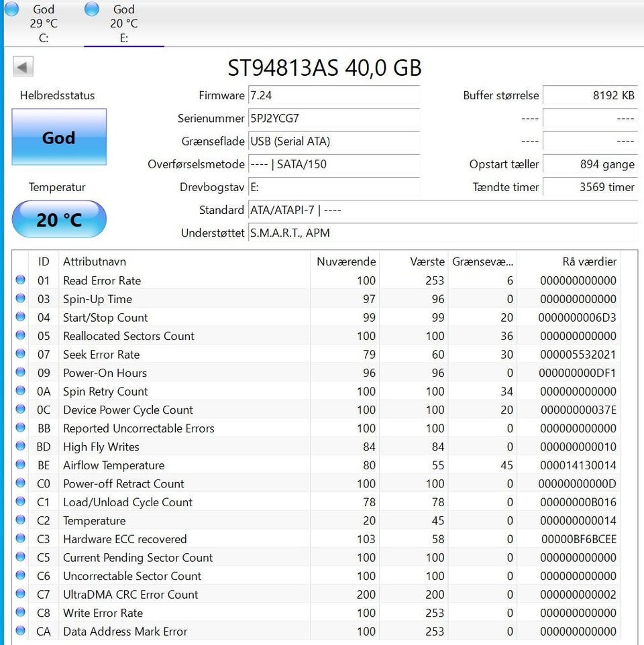This screenshot has width=644, height=645.
Task: Select the E: drive status icon
Action: point(92,9)
